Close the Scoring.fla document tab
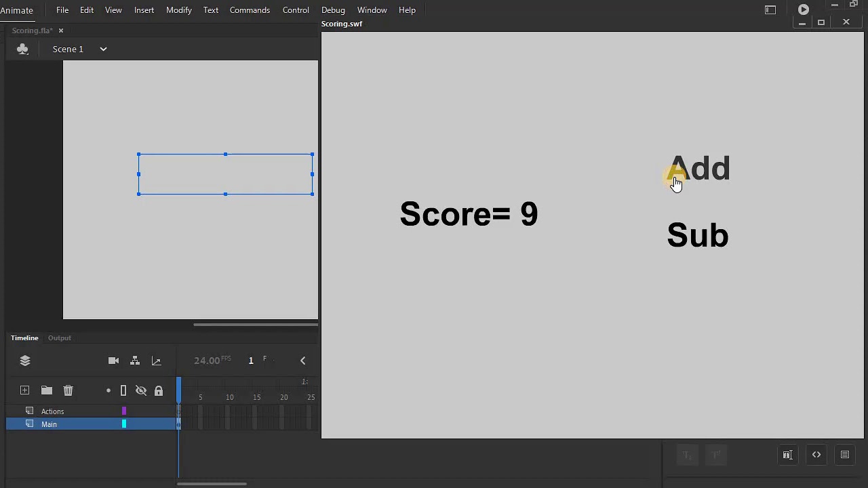The image size is (868, 488). 60,30
